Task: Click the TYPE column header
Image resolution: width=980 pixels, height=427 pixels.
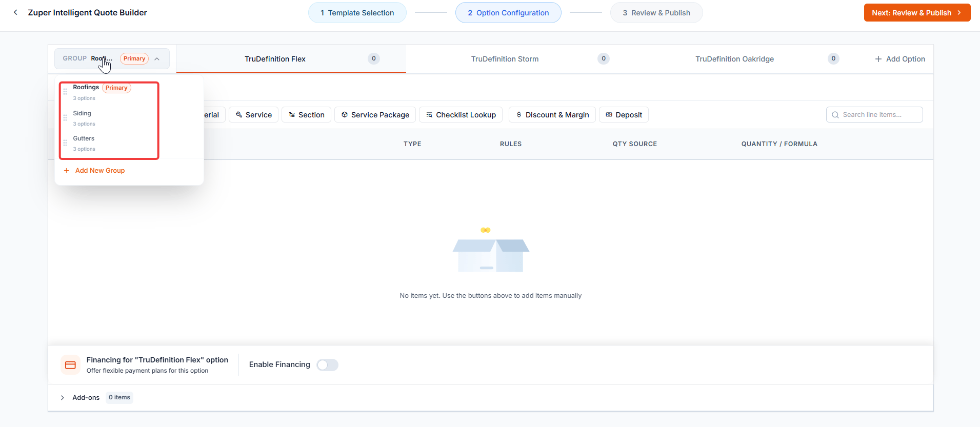Action: click(x=412, y=144)
